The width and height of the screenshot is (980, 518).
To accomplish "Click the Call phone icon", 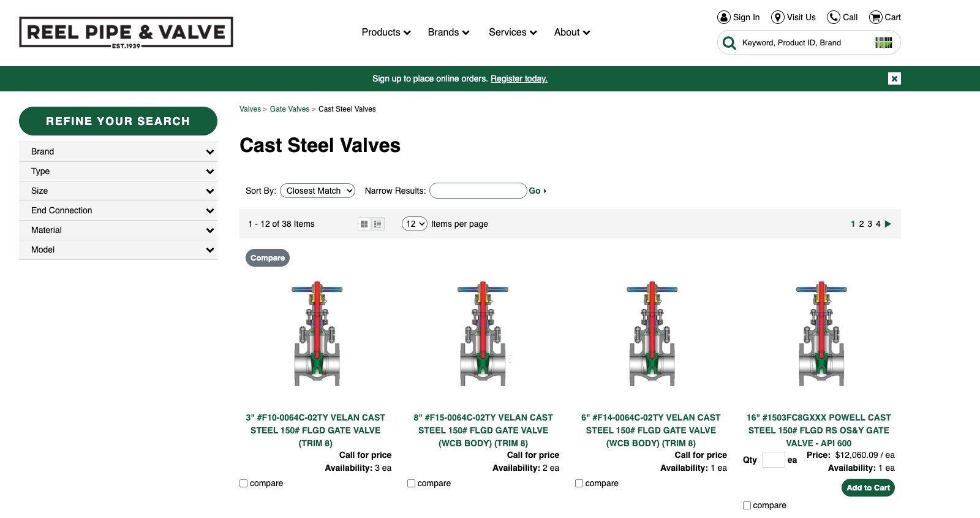I will pyautogui.click(x=833, y=17).
